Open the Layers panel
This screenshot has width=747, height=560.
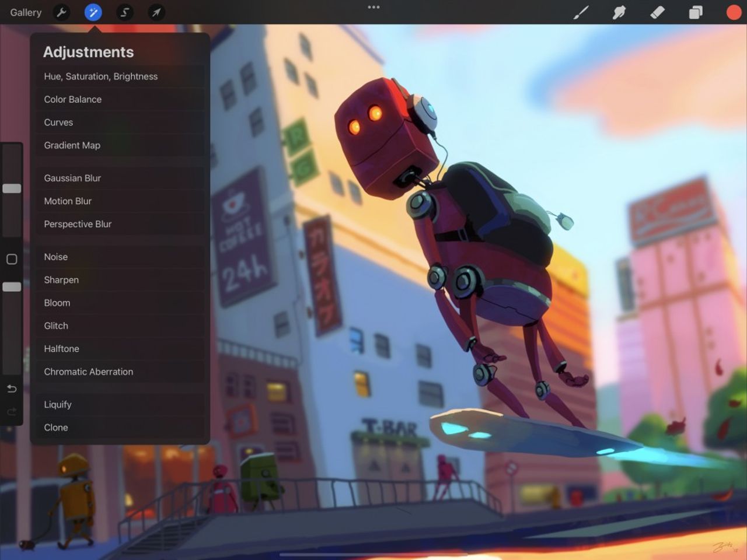coord(695,12)
